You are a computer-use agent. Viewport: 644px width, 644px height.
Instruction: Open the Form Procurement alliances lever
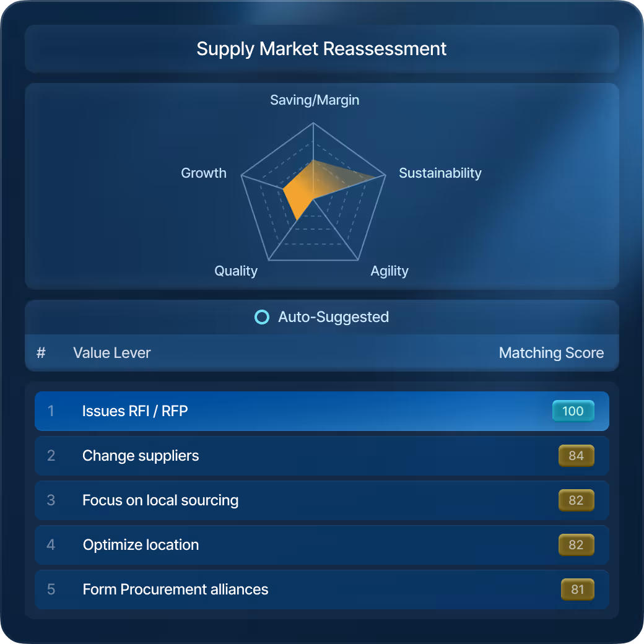pos(321,590)
